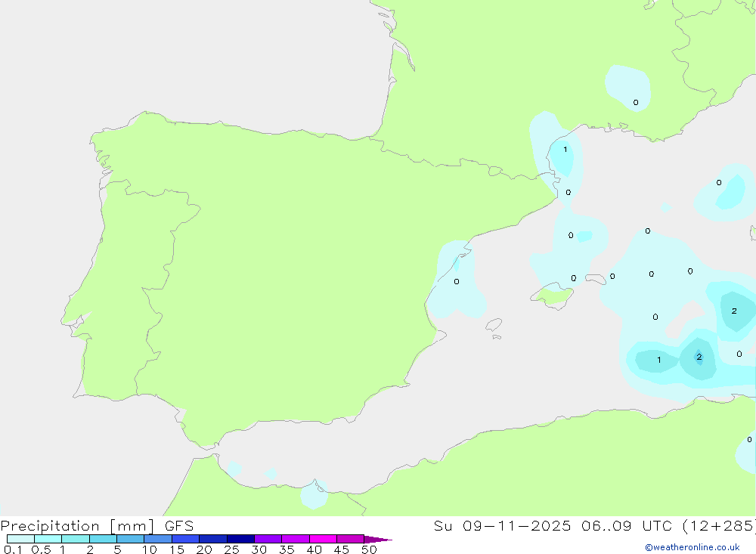Click the '35' legend scale label
This screenshot has height=554, width=756.
287,549
